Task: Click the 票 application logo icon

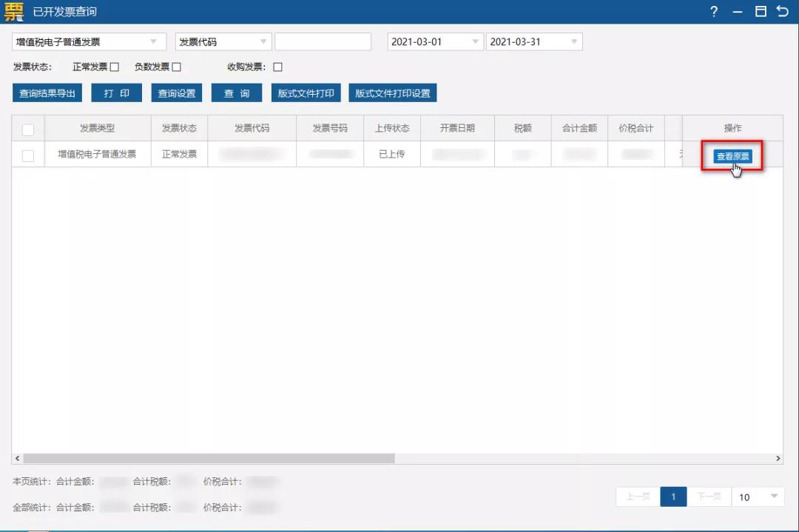Action: point(13,11)
